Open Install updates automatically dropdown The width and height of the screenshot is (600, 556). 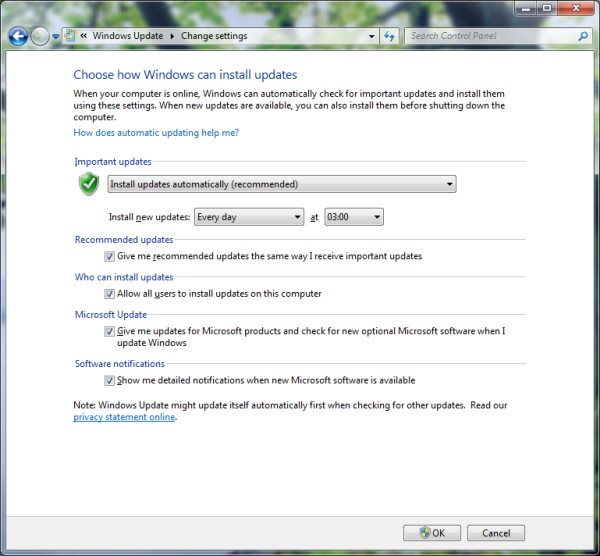coord(282,184)
